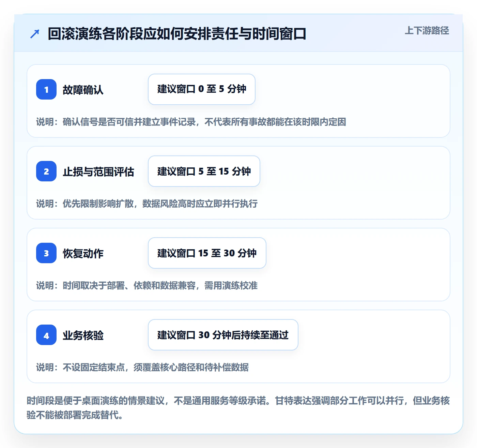Viewport: 477px width, 448px height.
Task: Click the 止损与范围评估 stage title
Action: point(98,172)
